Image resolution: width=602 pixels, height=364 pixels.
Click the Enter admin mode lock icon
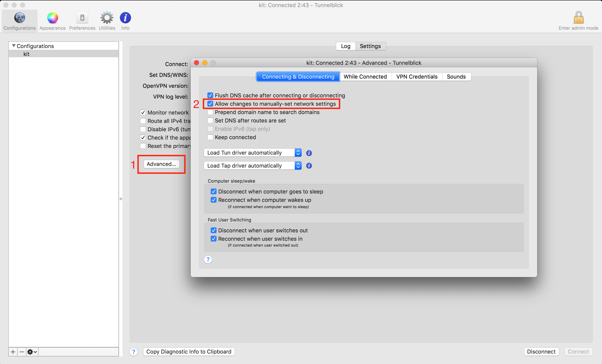(578, 18)
